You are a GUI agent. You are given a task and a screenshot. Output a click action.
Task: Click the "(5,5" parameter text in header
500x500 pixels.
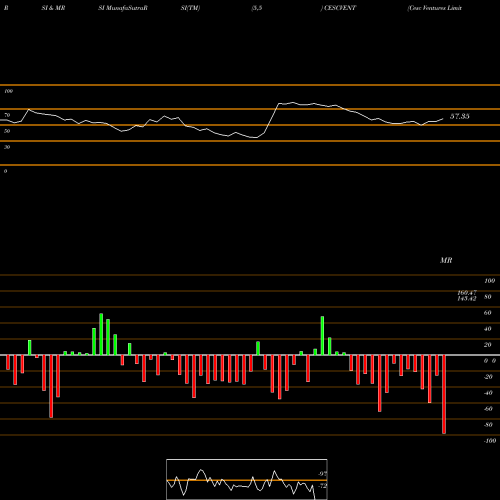point(257,8)
